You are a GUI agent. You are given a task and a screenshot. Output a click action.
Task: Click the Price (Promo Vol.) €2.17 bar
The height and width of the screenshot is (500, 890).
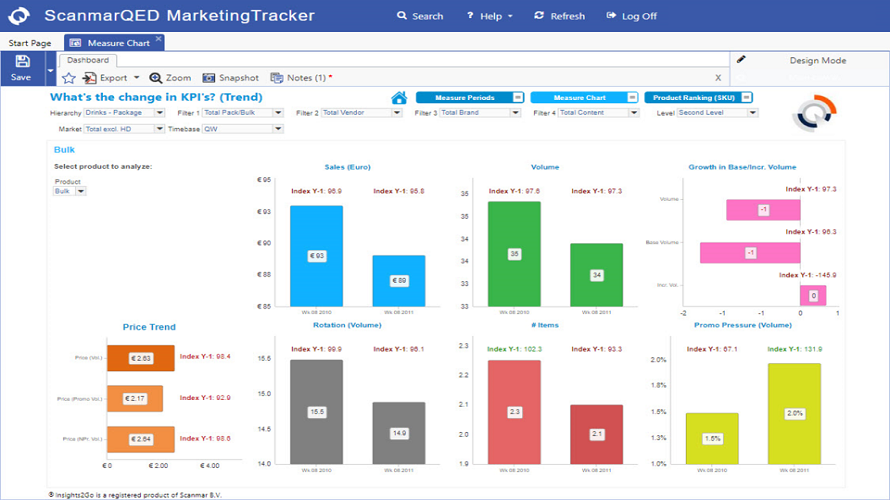[135, 398]
